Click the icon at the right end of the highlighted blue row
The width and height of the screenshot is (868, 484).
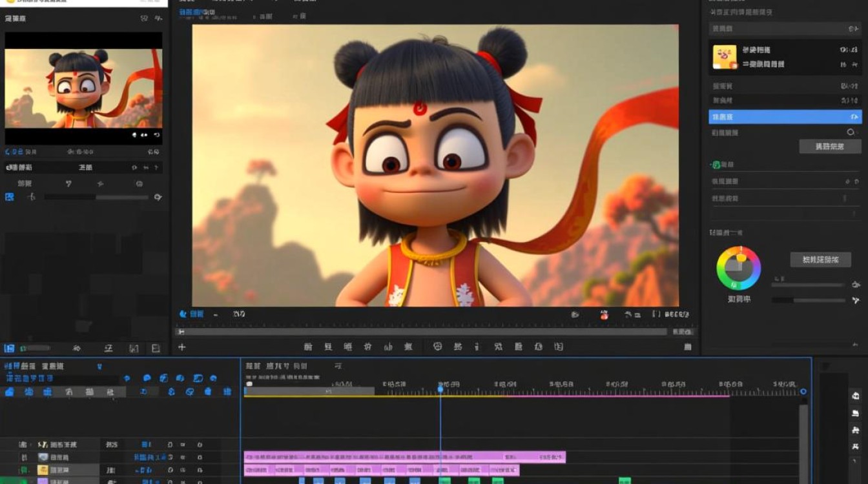[x=854, y=117]
